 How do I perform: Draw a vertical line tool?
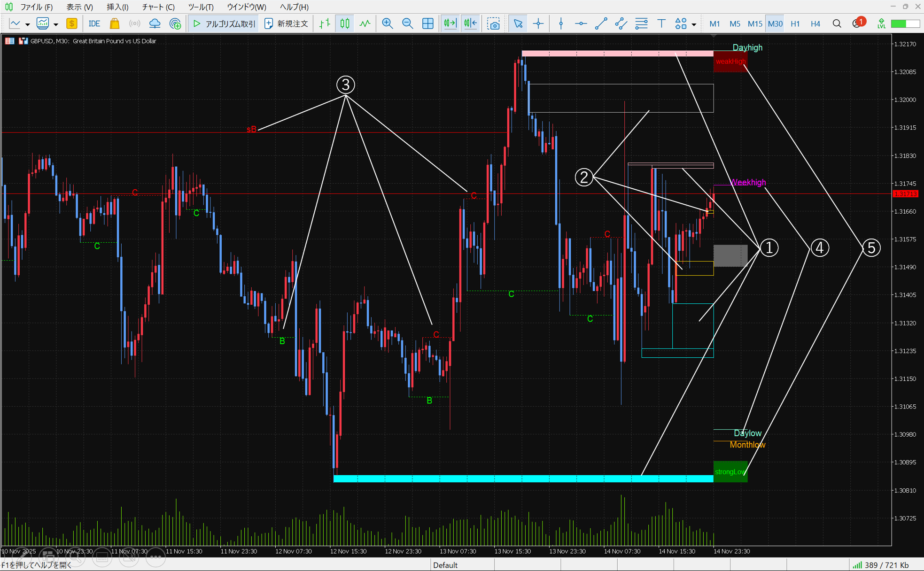tap(560, 23)
